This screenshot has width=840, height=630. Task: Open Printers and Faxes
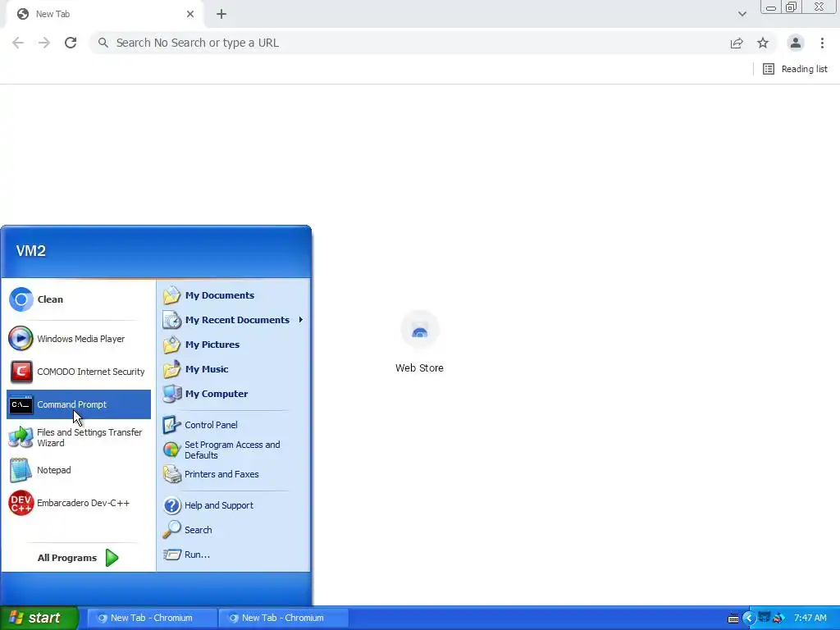coord(233,474)
